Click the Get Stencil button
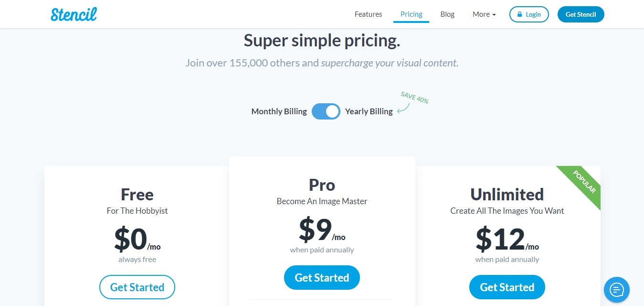Screen dimensions: 644x306 [581, 14]
